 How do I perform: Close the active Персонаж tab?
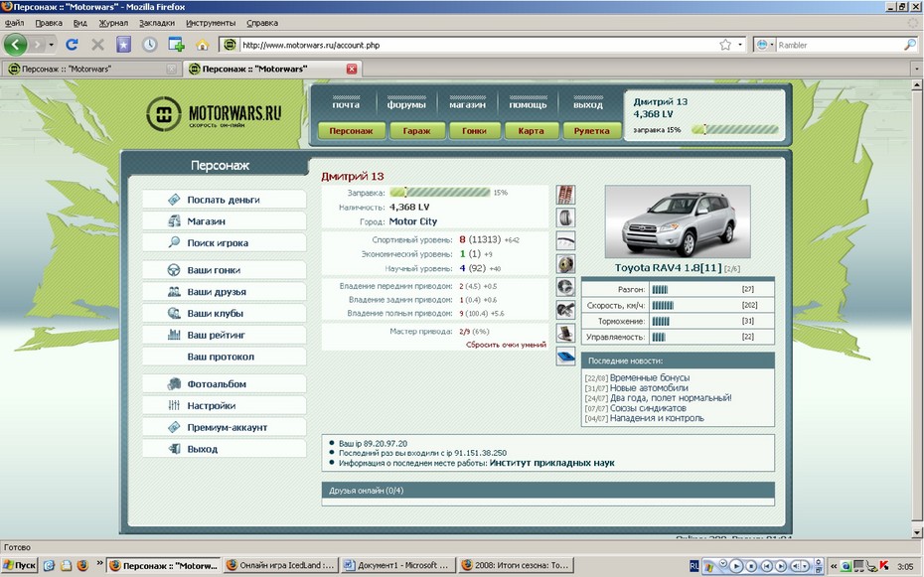pyautogui.click(x=352, y=69)
